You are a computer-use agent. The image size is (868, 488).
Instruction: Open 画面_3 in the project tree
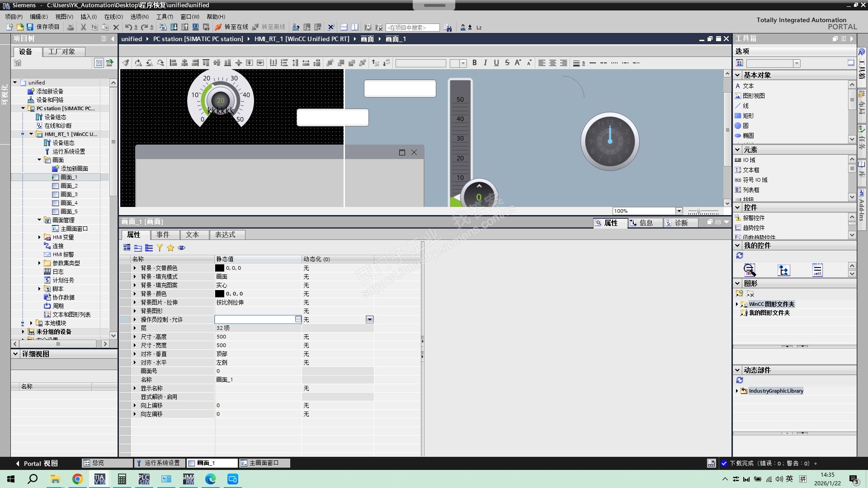click(x=69, y=194)
